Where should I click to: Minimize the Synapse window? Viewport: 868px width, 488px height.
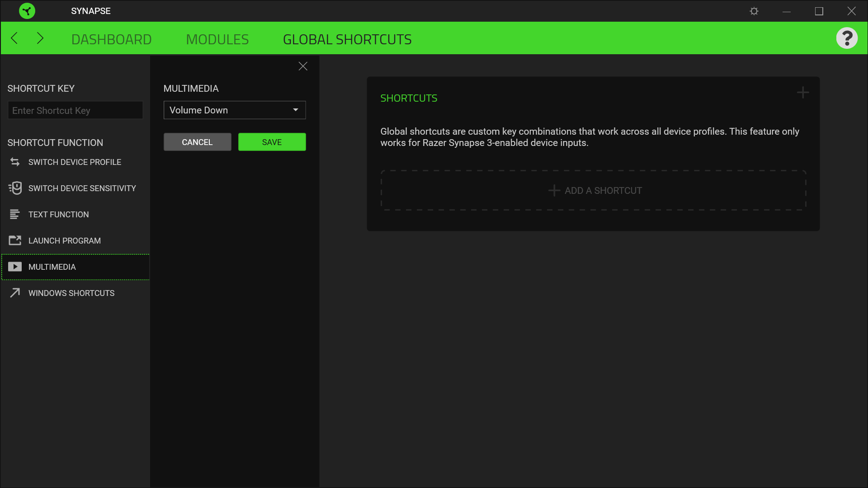[787, 11]
